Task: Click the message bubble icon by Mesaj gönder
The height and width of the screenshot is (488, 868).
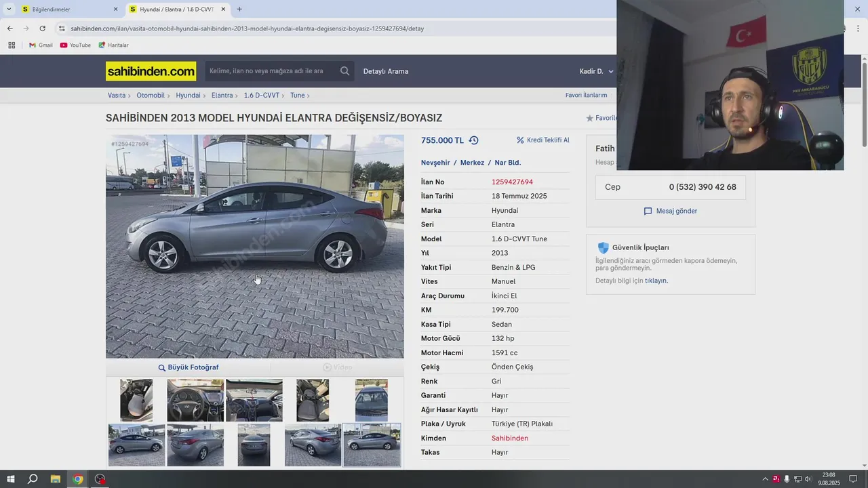Action: click(648, 211)
